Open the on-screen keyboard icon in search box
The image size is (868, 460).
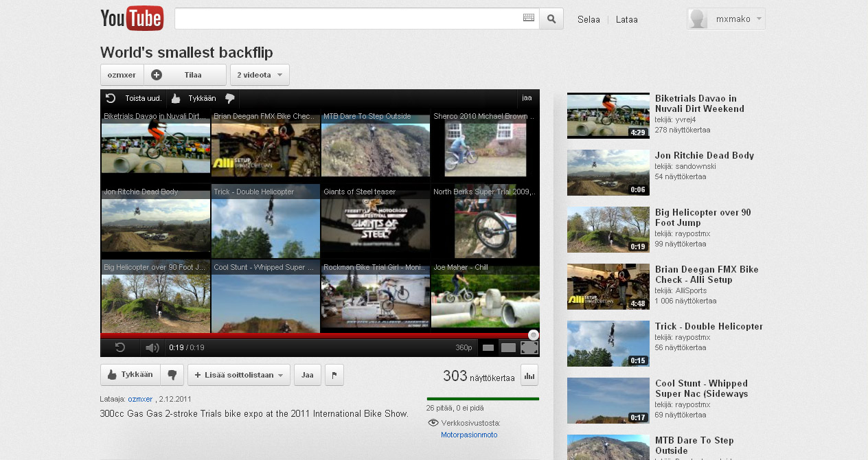tap(528, 19)
